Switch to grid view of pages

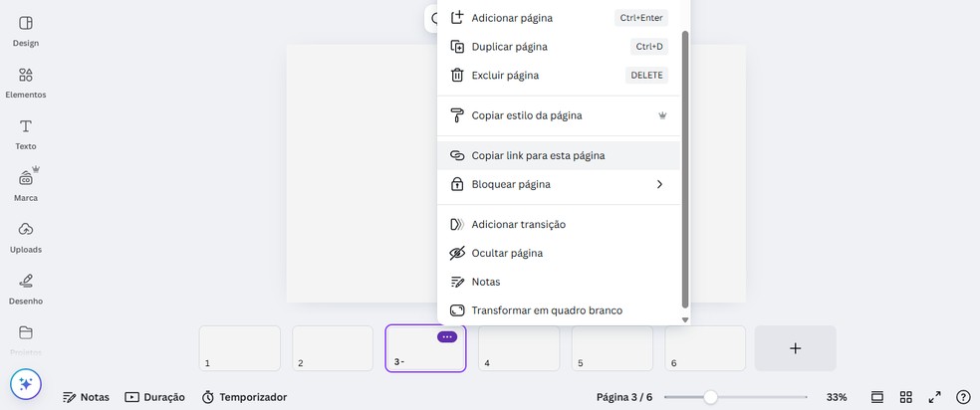(x=905, y=397)
